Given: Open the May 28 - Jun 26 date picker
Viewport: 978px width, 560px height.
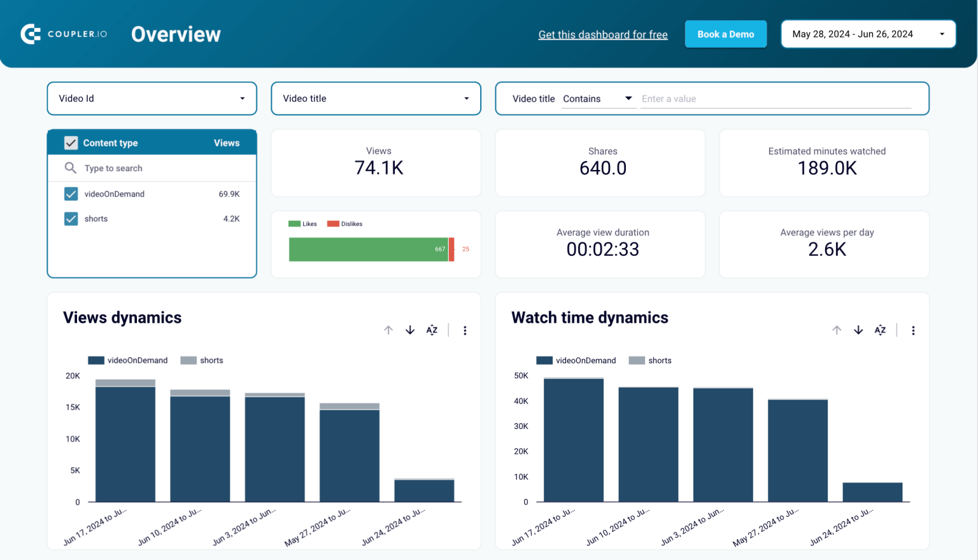Looking at the screenshot, I should 868,34.
